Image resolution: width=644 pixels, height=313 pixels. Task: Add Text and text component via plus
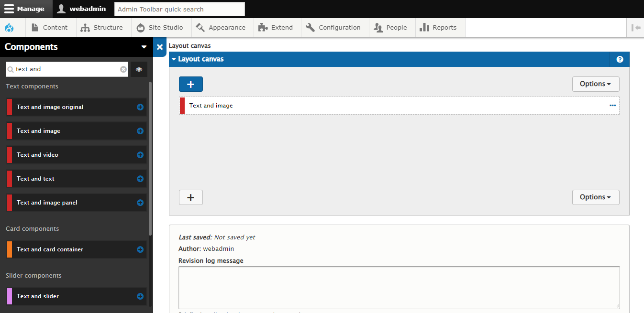click(x=140, y=179)
